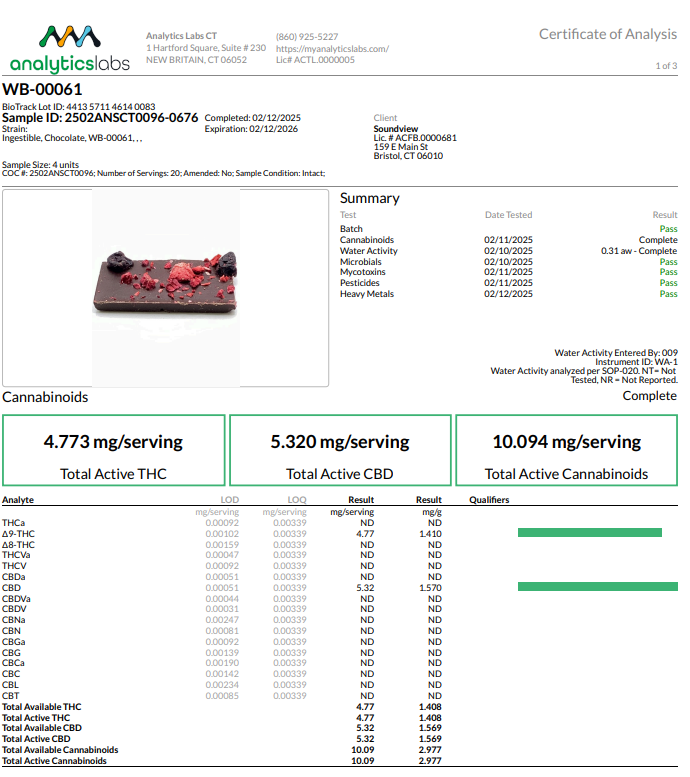This screenshot has width=690, height=777.
Task: Click the page indicator 1 of 3
Action: click(666, 66)
